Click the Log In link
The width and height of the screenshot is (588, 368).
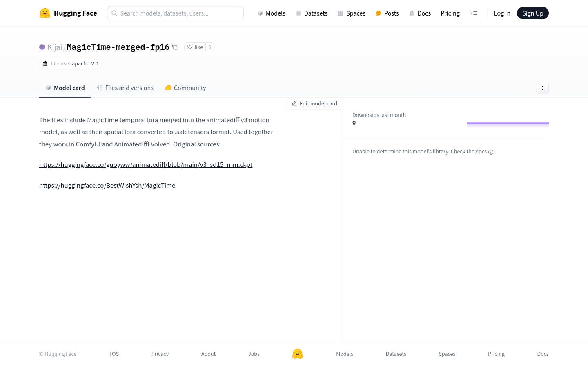[x=502, y=13]
